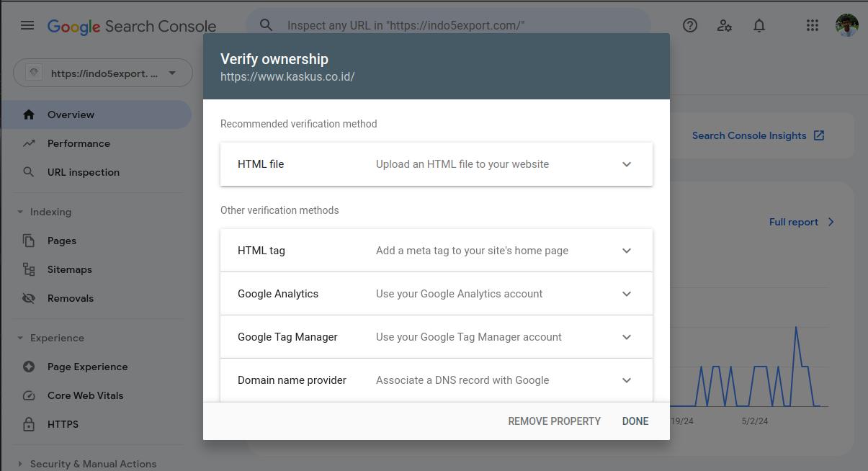The width and height of the screenshot is (868, 471).
Task: Click DONE in the verify dialog
Action: click(635, 421)
